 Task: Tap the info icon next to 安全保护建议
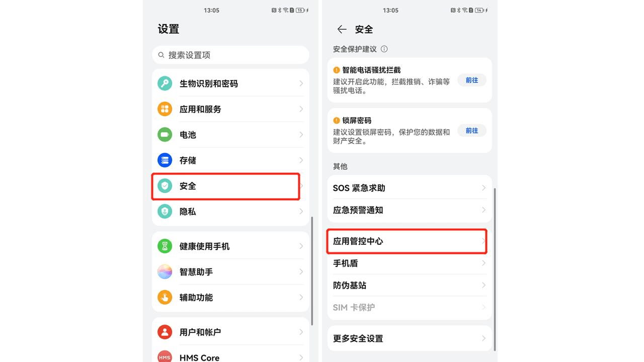click(x=384, y=49)
